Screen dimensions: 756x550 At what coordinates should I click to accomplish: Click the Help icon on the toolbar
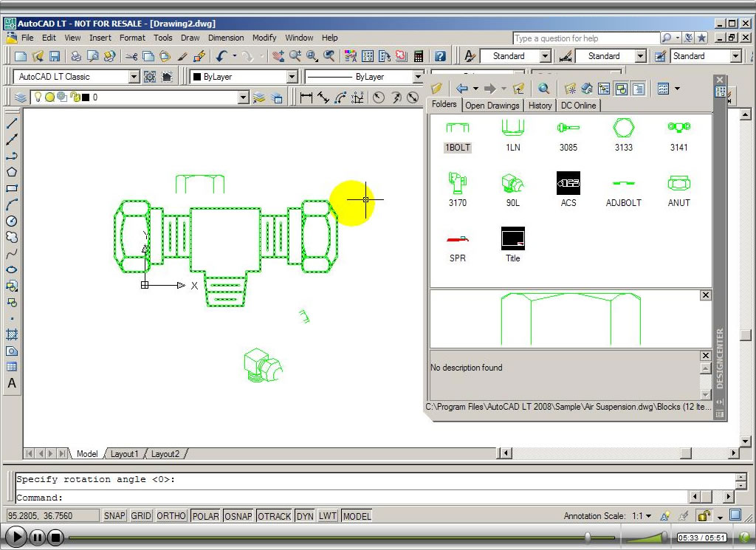pos(440,57)
